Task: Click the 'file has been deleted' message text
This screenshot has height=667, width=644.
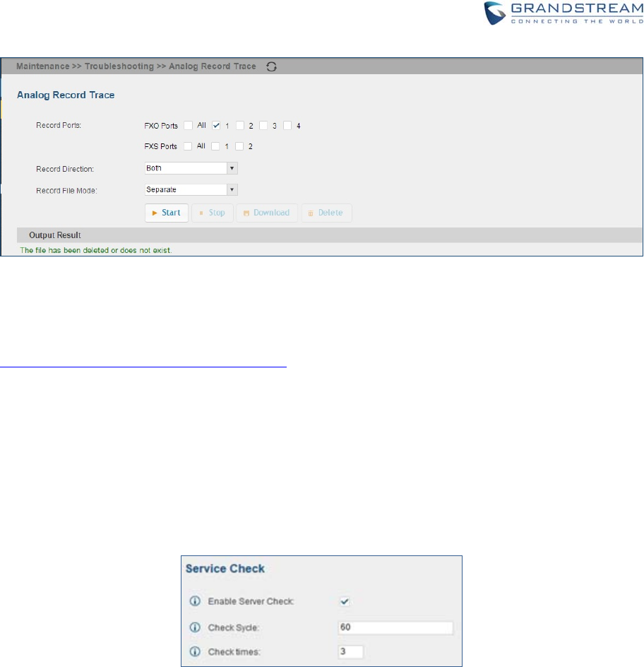Action: [96, 250]
